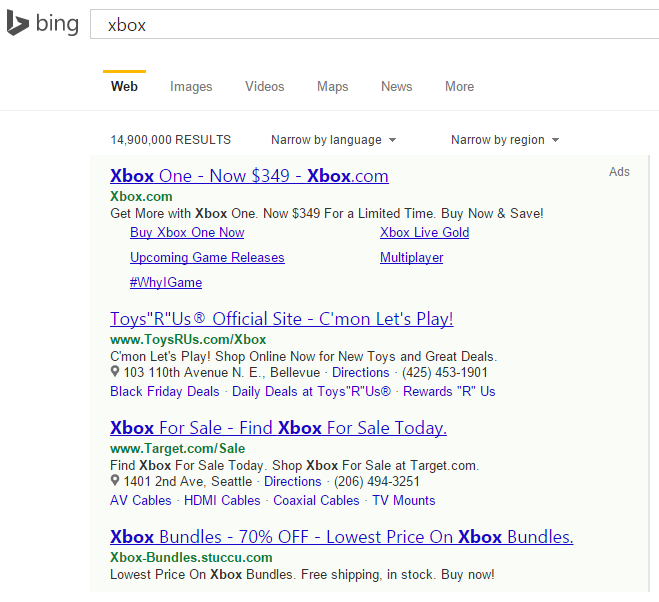Open the Xbox Bundles 70% OFF result
Viewport: 659px width, 602px height.
341,537
